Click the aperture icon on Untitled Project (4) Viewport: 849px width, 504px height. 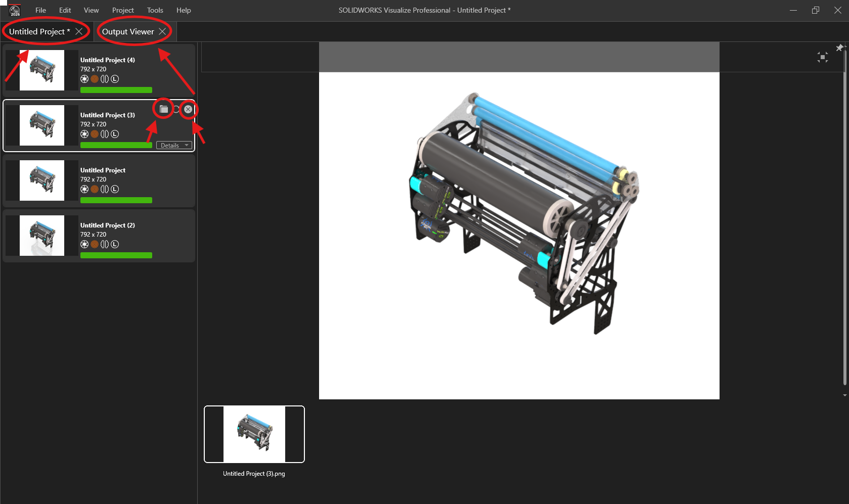point(84,79)
